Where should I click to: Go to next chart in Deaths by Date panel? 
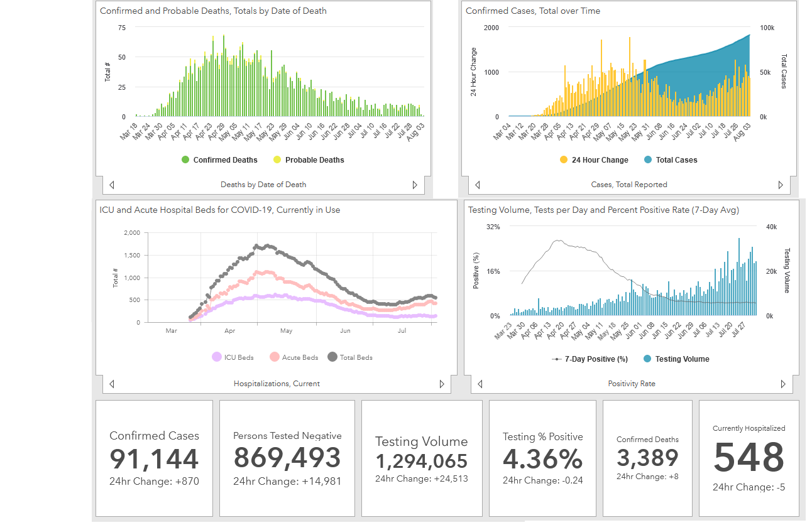click(x=415, y=185)
